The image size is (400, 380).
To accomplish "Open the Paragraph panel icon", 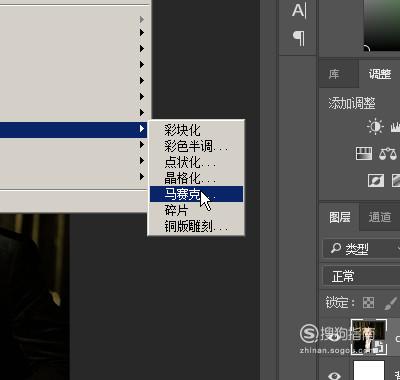I will [299, 38].
